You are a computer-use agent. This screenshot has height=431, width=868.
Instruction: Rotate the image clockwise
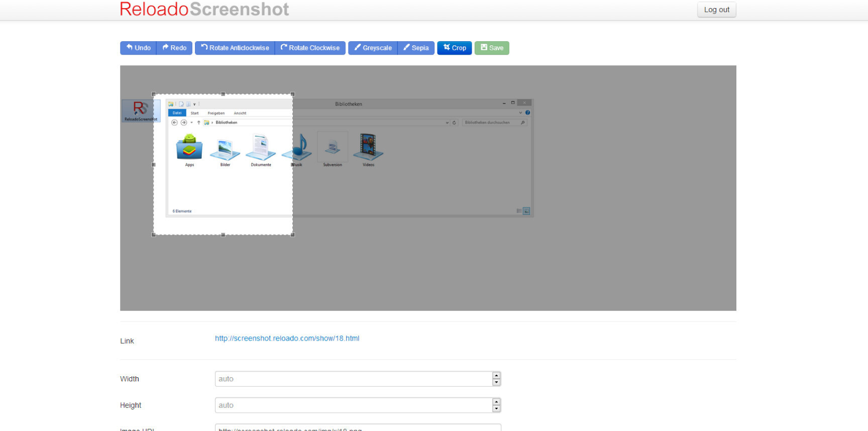pos(310,48)
